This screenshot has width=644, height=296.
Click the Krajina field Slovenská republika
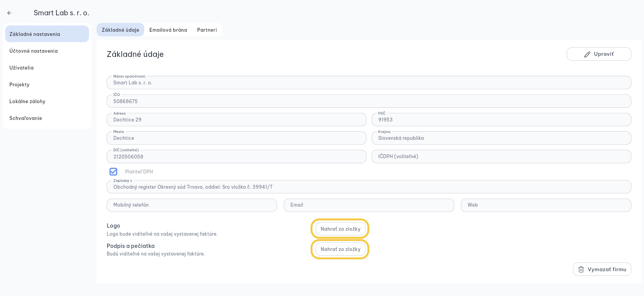click(x=501, y=138)
